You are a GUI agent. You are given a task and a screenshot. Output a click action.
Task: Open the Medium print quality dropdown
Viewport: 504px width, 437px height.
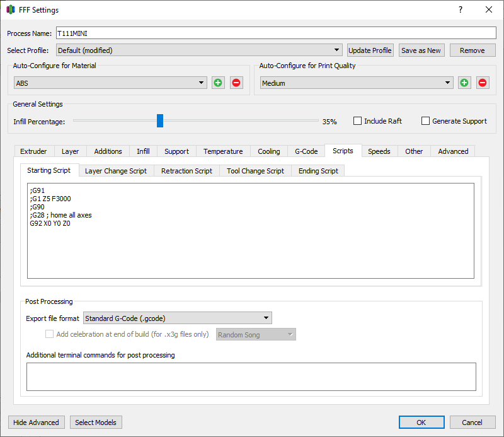(x=357, y=83)
